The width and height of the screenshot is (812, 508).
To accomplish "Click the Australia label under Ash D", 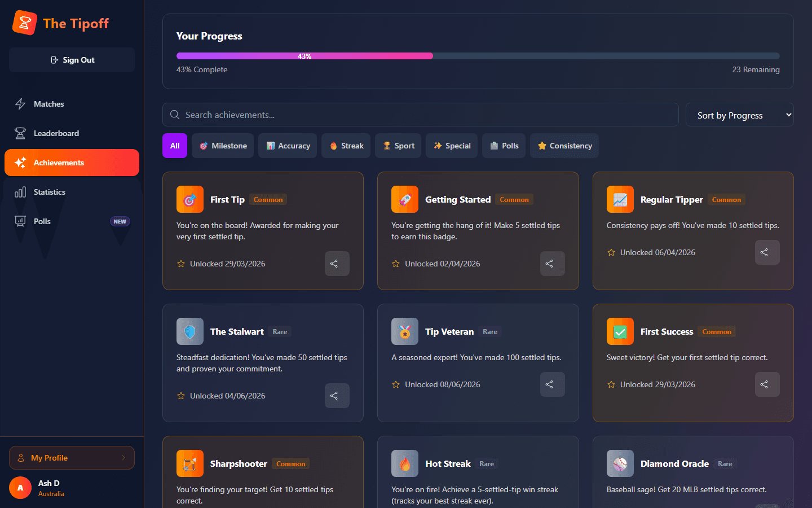I will pyautogui.click(x=51, y=494).
